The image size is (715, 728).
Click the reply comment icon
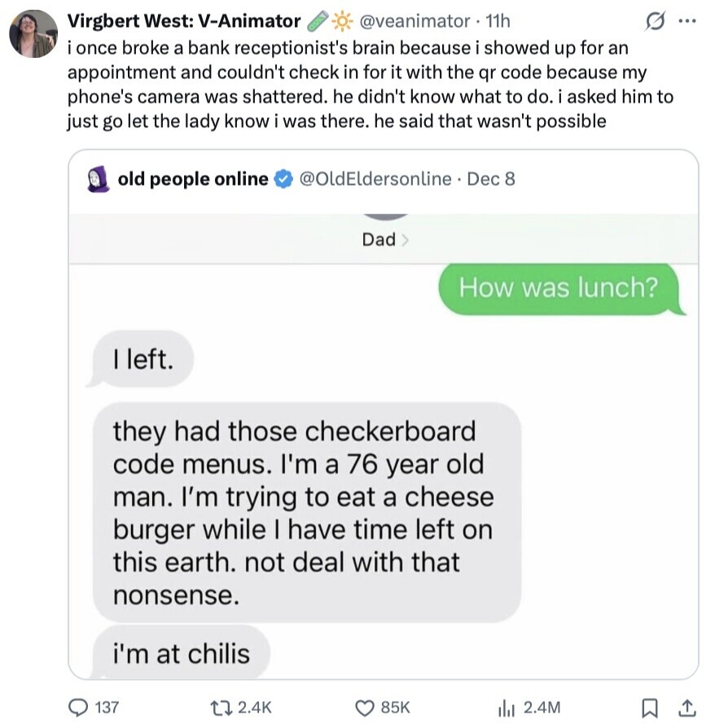(81, 708)
